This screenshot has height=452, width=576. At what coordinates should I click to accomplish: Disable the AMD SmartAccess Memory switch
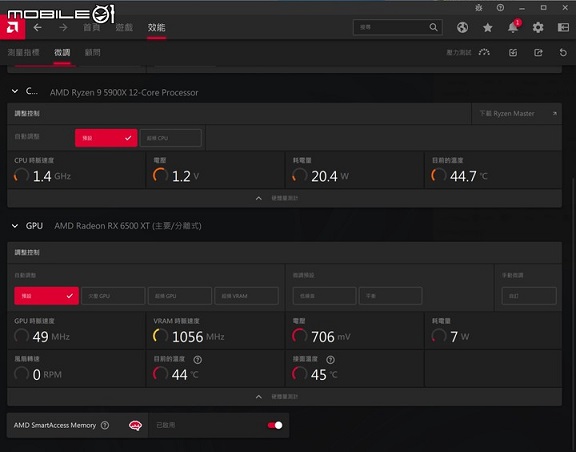[275, 425]
